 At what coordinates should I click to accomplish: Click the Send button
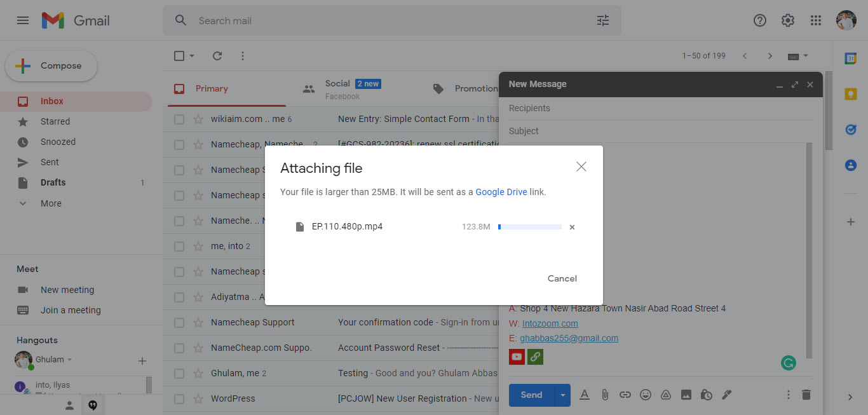pos(531,395)
